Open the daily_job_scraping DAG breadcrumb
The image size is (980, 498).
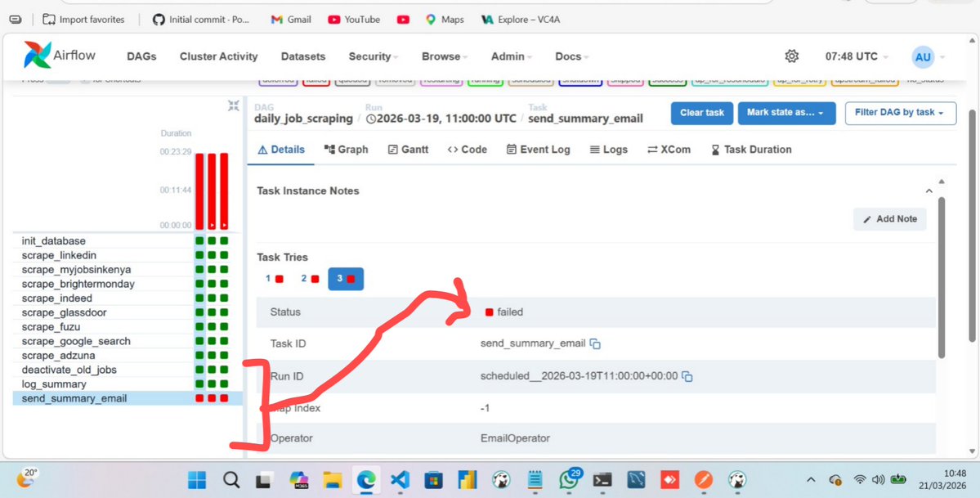304,119
